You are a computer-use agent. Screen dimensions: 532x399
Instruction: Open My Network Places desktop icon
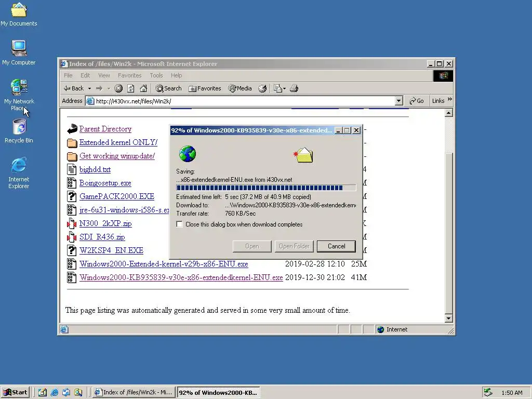pos(19,95)
